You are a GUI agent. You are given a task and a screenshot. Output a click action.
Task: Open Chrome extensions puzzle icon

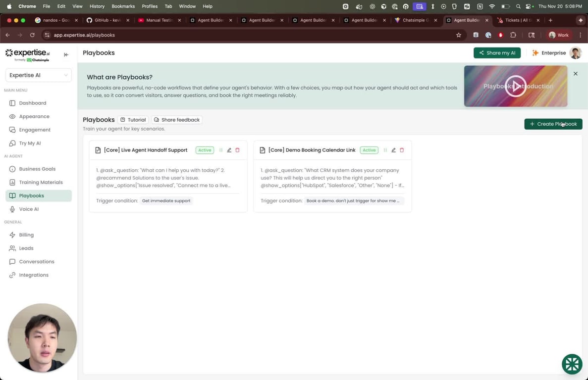point(513,35)
